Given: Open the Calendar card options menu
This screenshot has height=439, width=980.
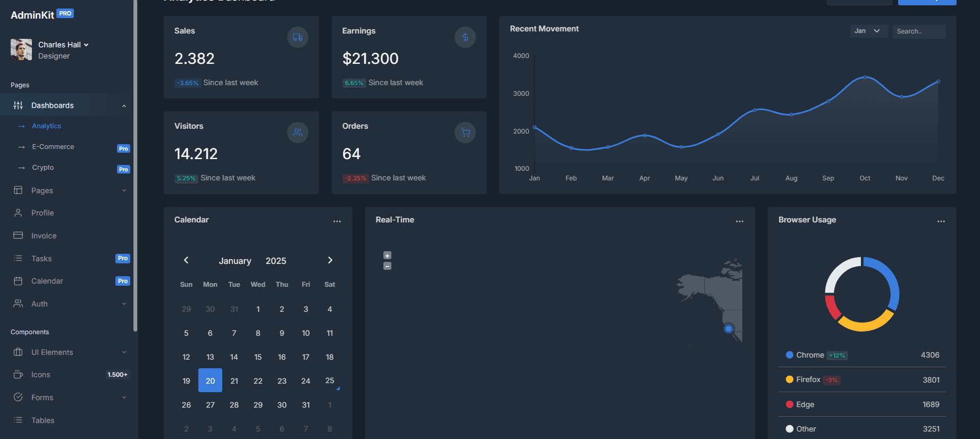Looking at the screenshot, I should tap(337, 221).
